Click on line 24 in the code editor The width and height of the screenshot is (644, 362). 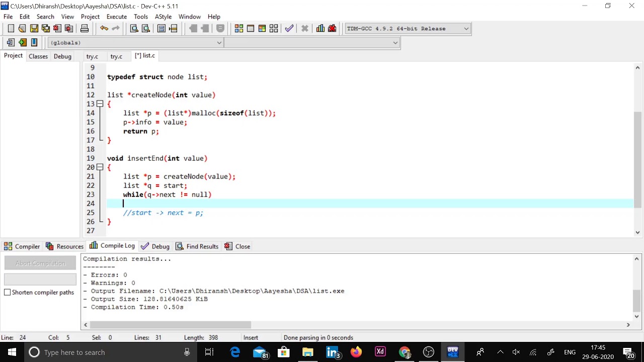pyautogui.click(x=370, y=204)
